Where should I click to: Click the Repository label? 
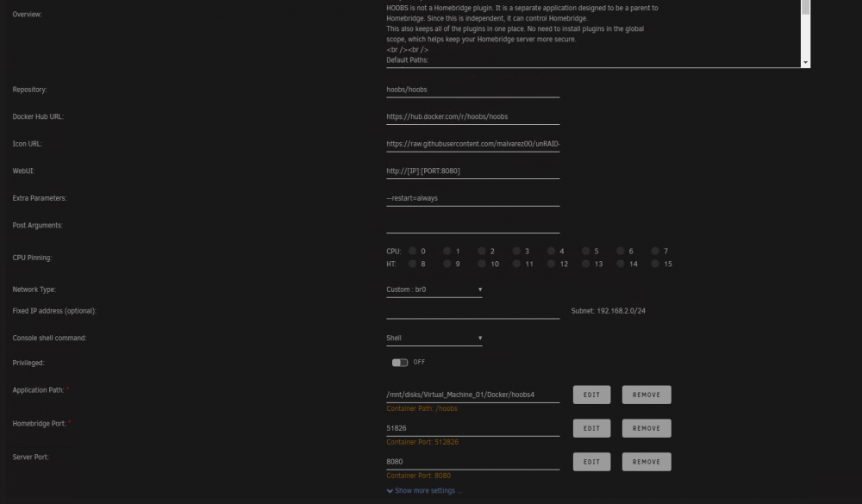(x=29, y=90)
